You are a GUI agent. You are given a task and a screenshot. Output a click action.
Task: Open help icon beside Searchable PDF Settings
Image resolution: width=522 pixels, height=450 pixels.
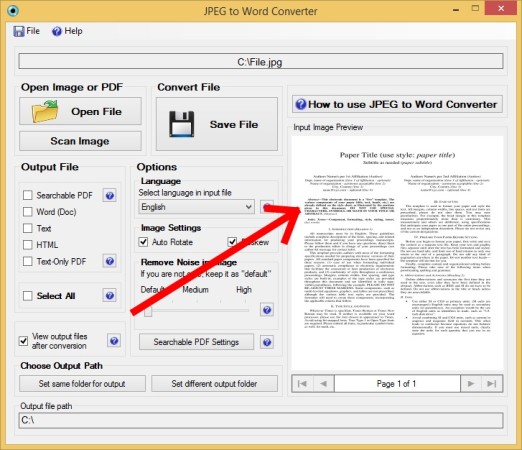(267, 342)
